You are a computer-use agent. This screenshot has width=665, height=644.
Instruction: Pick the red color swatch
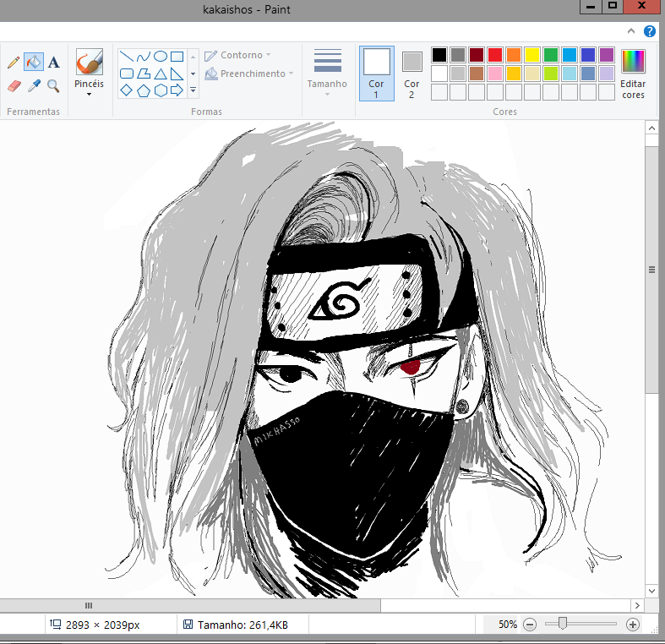495,55
